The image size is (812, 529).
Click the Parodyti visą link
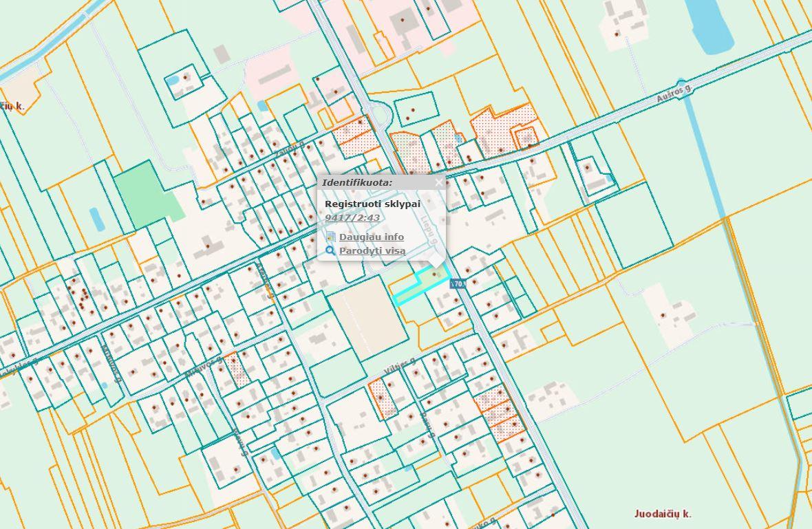click(372, 251)
